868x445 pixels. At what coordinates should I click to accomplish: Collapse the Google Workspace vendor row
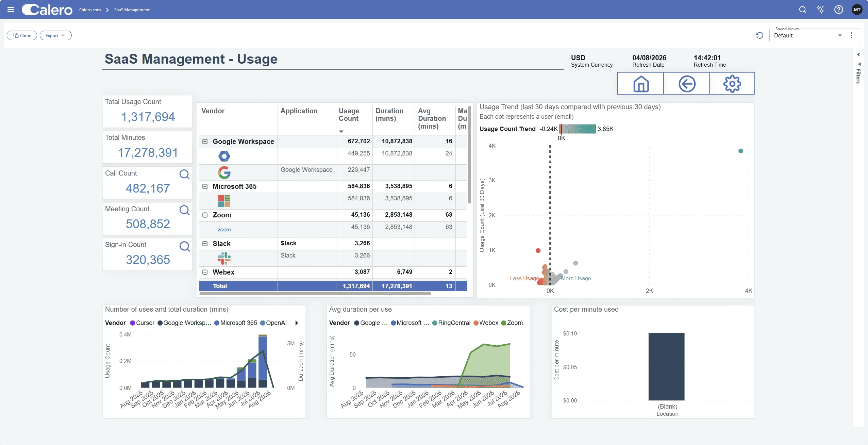click(205, 142)
